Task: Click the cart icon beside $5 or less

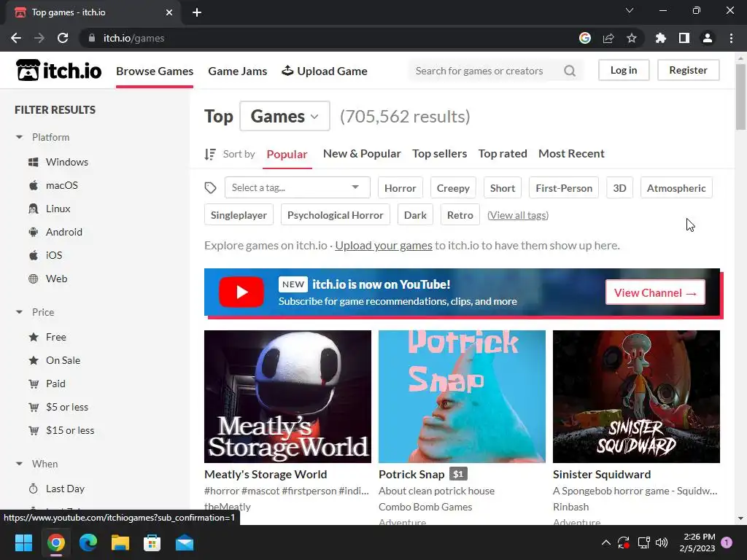Action: 34,407
